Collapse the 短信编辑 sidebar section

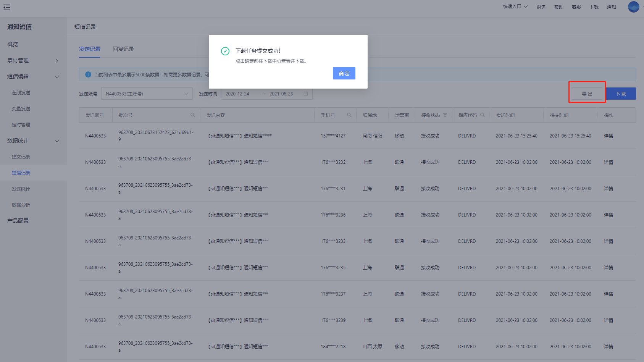[x=33, y=76]
